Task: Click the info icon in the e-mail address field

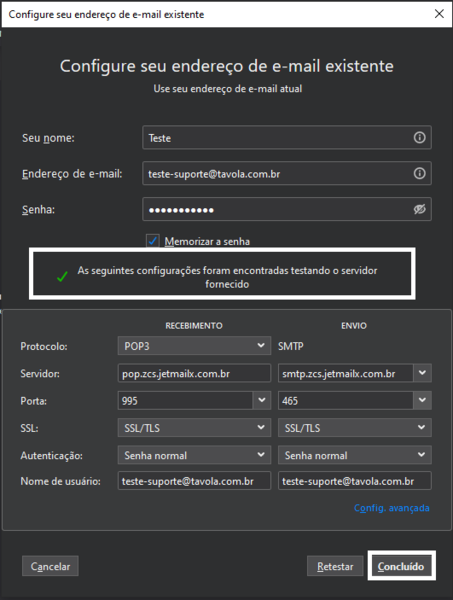Action: click(x=419, y=173)
